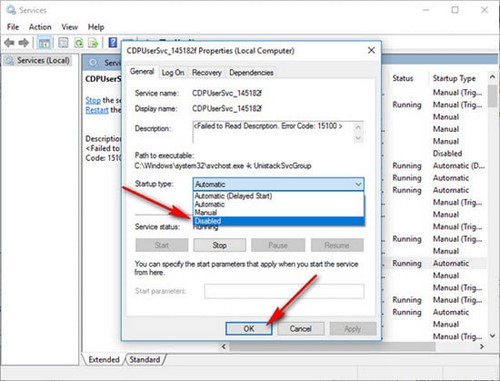Screen dimensions: 500x381
Task: Click the greyed Start button
Action: click(162, 245)
